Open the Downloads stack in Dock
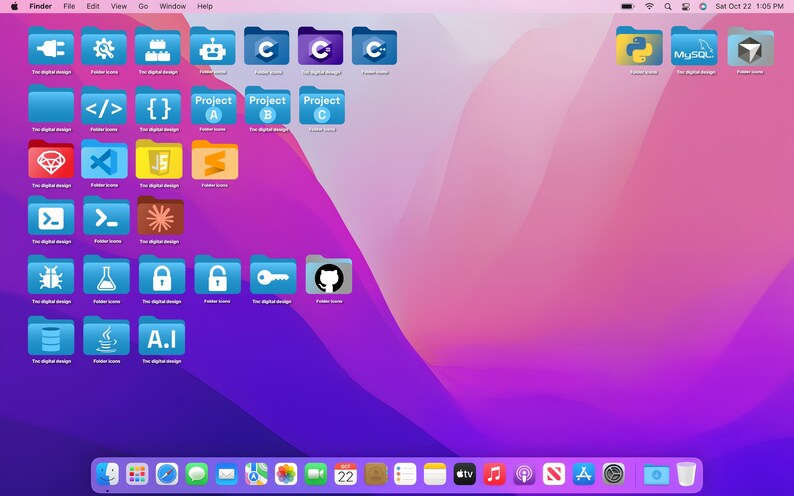Viewport: 794px width, 496px height. tap(656, 474)
